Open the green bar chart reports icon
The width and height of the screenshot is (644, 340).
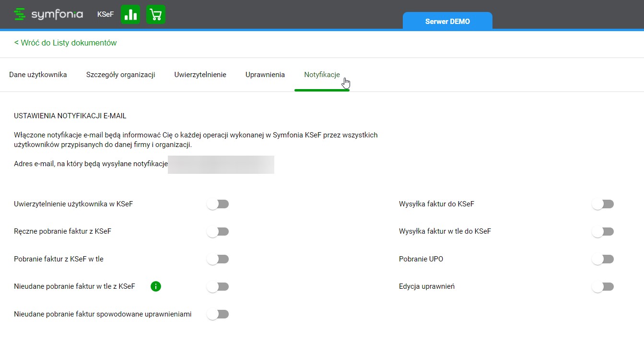click(130, 14)
